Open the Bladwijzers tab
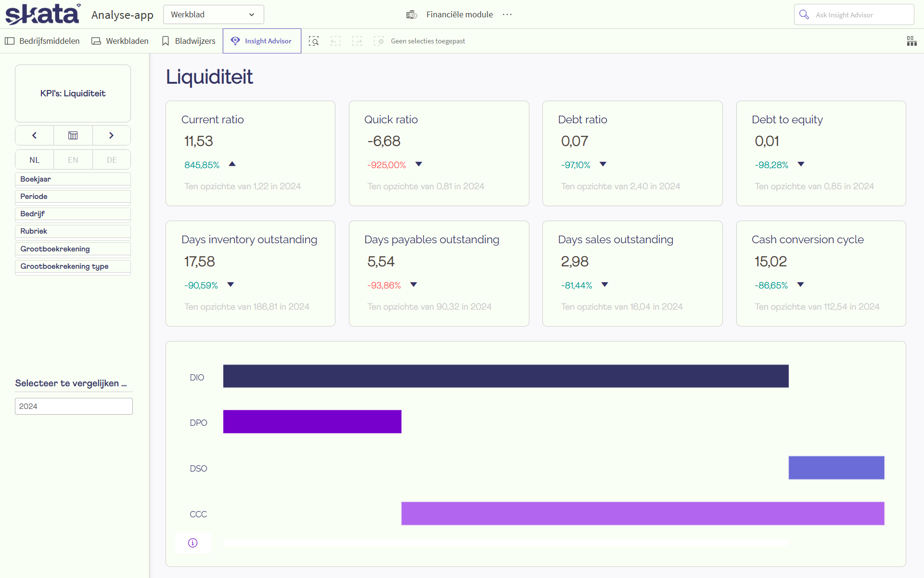Viewport: 924px width, 578px height. [189, 41]
